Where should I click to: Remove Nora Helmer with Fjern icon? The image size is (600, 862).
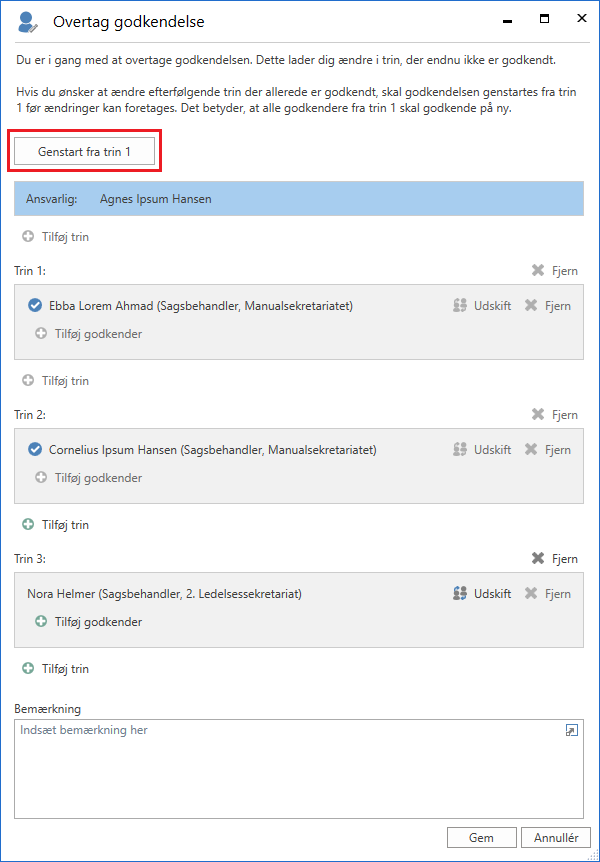point(532,594)
